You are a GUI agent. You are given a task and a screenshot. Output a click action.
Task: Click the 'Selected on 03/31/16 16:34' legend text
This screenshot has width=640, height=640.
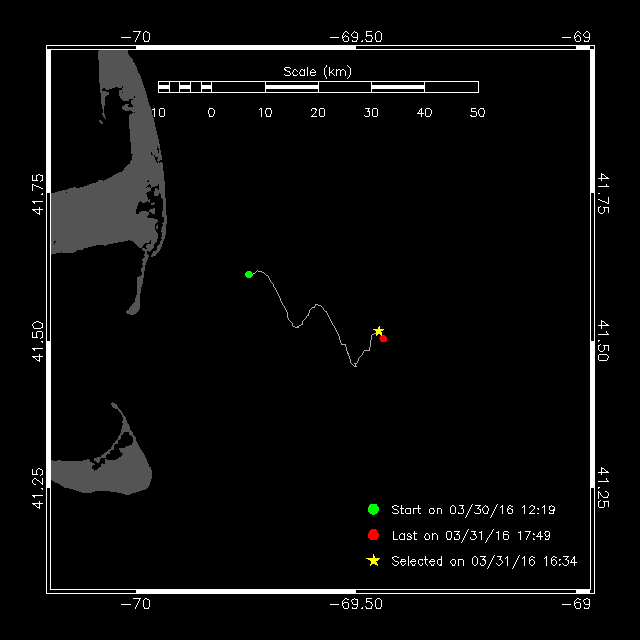[484, 561]
